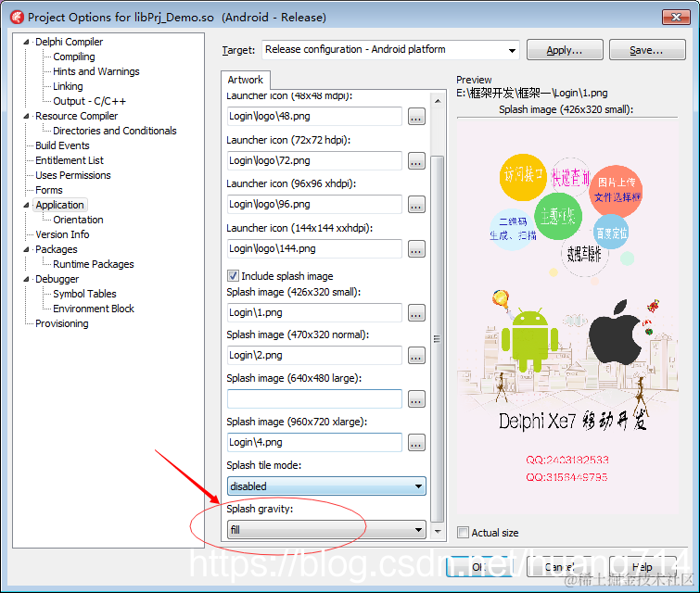Select Compiling in the options tree
Image resolution: width=700 pixels, height=593 pixels.
click(74, 57)
